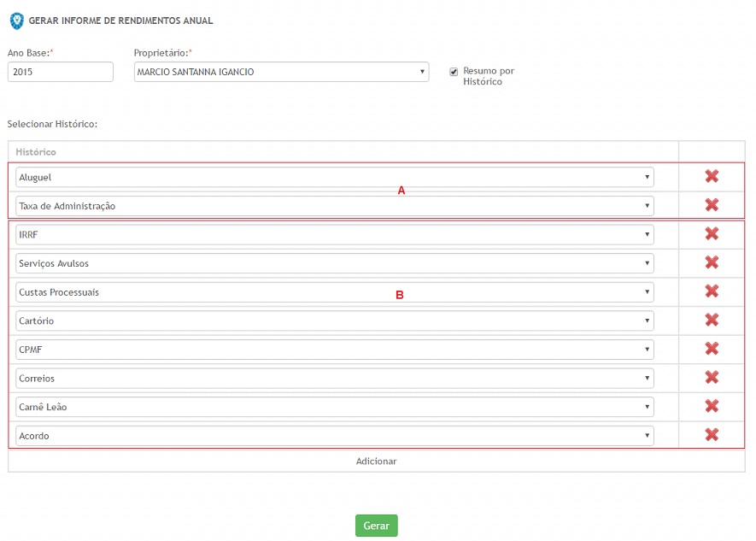This screenshot has width=756, height=541.
Task: Open the Correios histórico dropdown
Action: click(x=334, y=378)
